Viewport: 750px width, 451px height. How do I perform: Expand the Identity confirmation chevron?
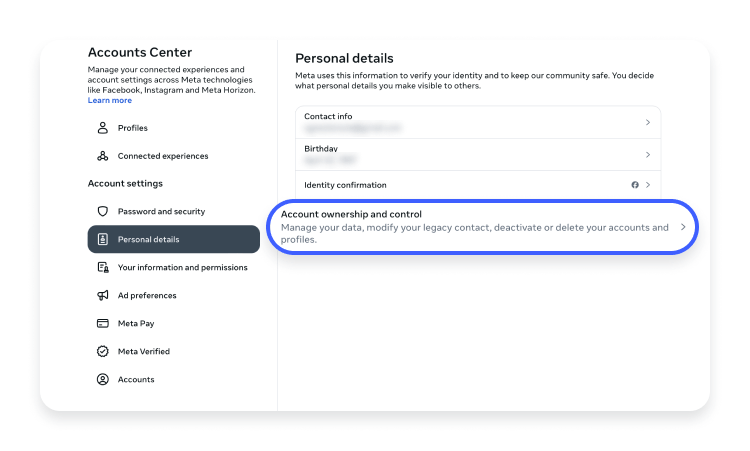[648, 185]
